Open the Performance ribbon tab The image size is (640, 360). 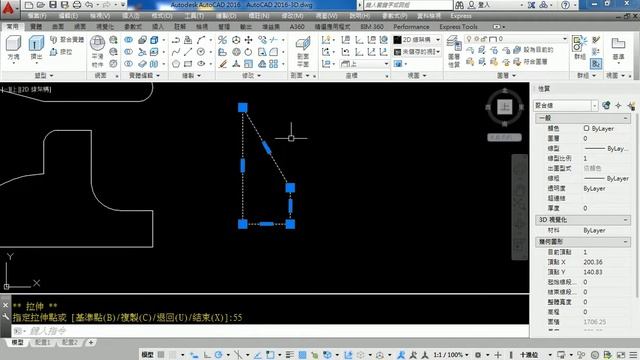click(411, 26)
